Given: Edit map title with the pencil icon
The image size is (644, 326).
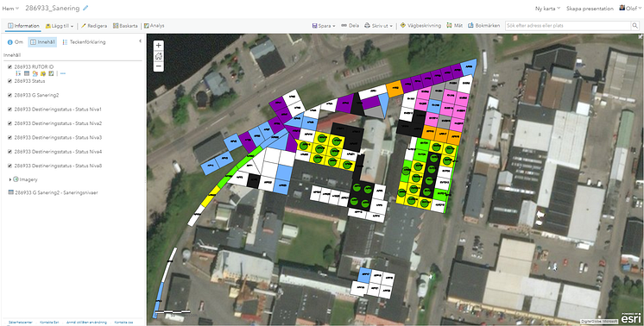Looking at the screenshot, I should (85, 8).
